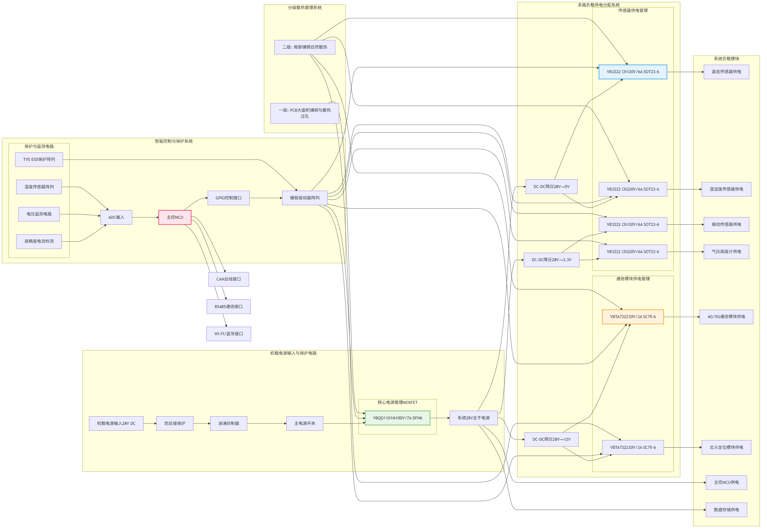Select the 数据存储供电 node

coord(726,510)
